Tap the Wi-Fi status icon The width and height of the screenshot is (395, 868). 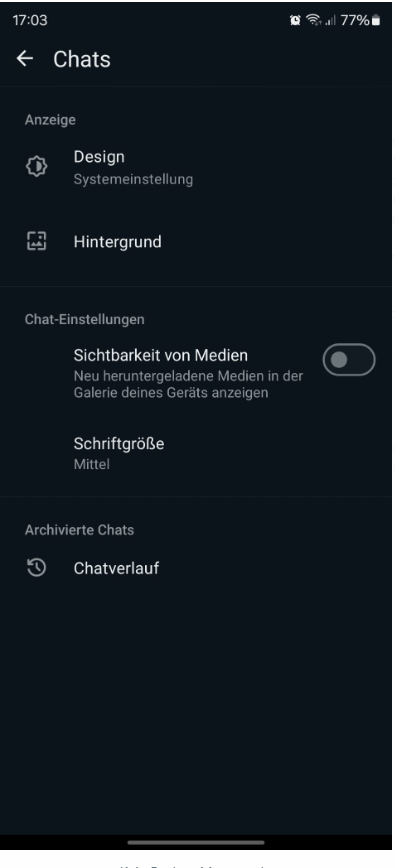click(314, 20)
